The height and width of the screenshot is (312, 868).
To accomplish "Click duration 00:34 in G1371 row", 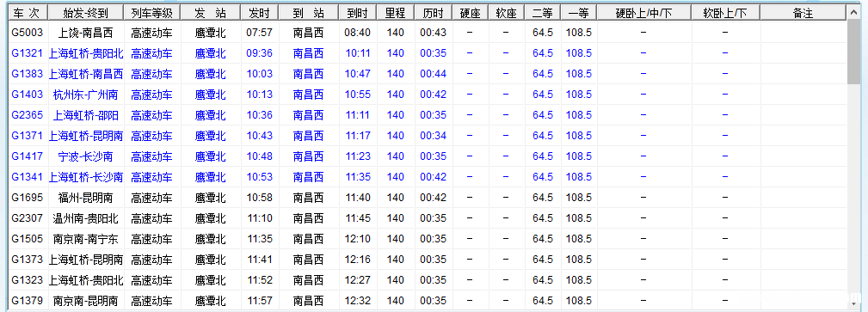I will click(434, 136).
